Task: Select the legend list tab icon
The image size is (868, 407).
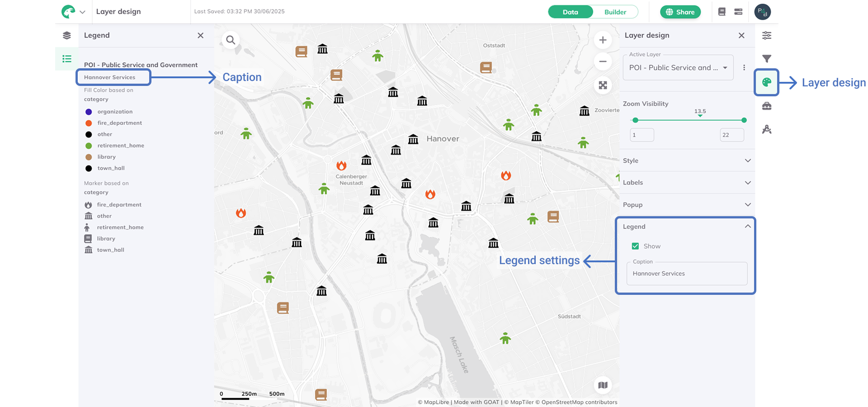Action: click(x=67, y=59)
